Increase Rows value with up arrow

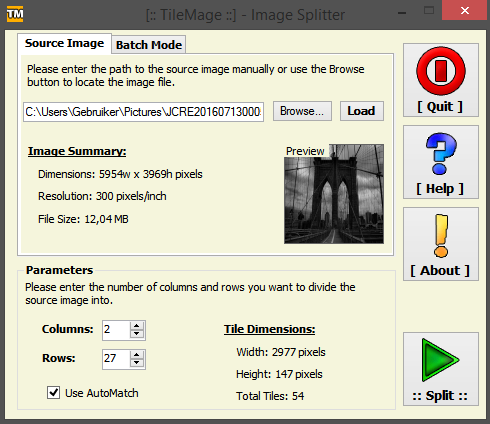137,355
